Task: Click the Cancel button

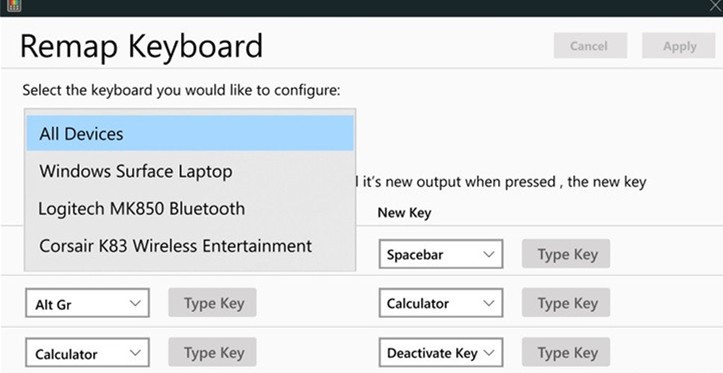Action: [590, 46]
